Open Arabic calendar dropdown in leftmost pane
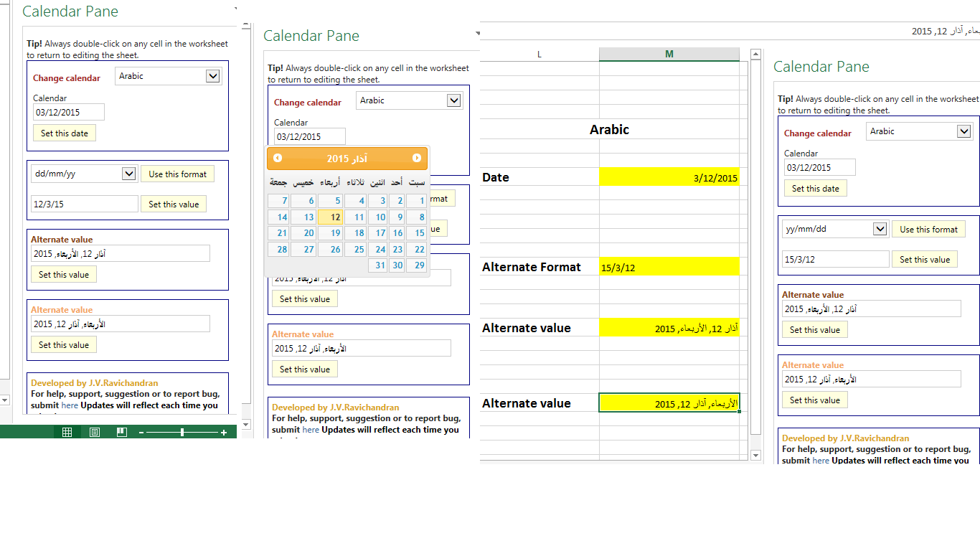This screenshot has height=551, width=980. pyautogui.click(x=213, y=76)
